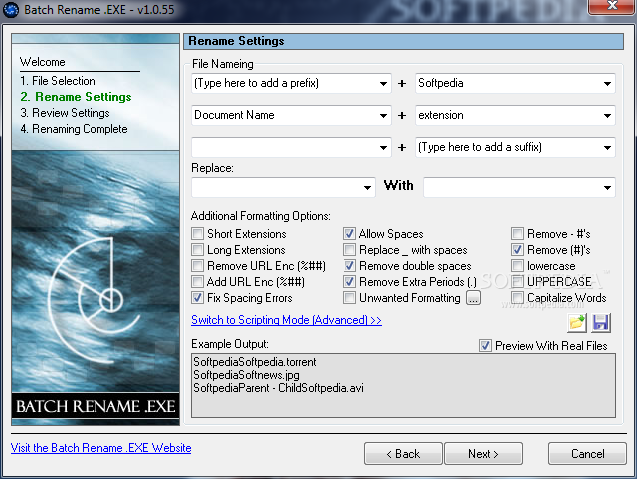Click the Back button
This screenshot has width=637, height=479.
403,453
